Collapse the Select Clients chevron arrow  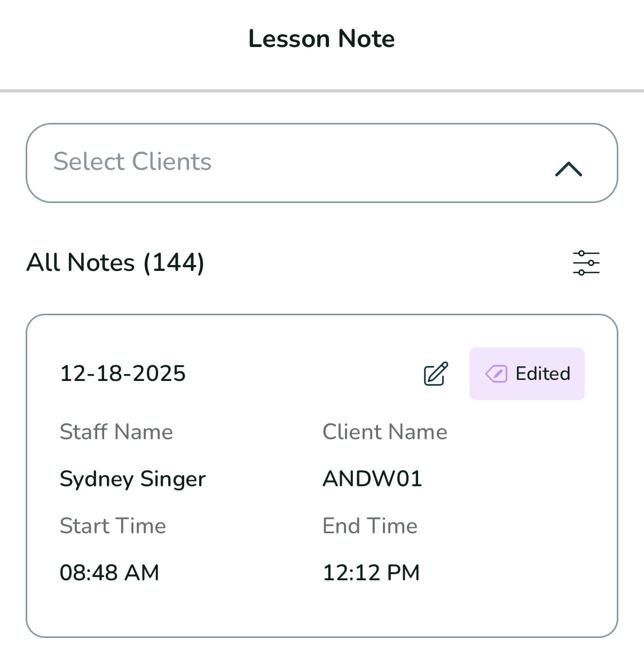(568, 169)
